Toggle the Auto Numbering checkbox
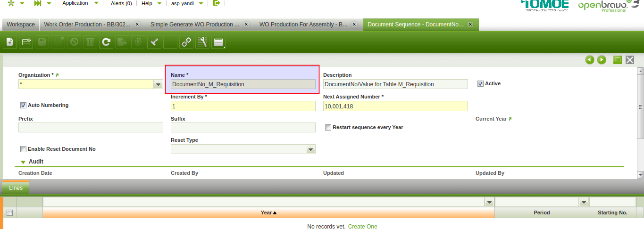644x229 pixels. [23, 106]
